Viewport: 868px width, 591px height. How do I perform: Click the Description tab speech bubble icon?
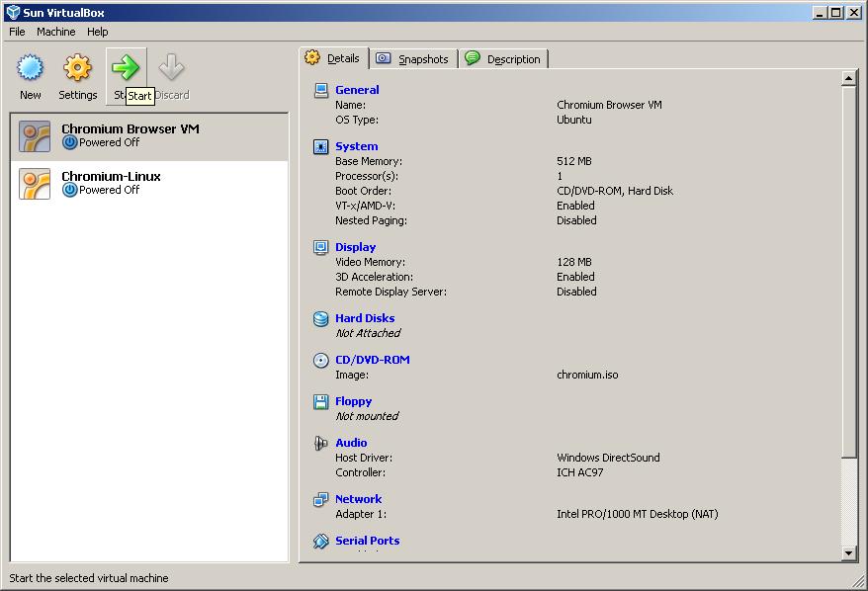tap(473, 57)
